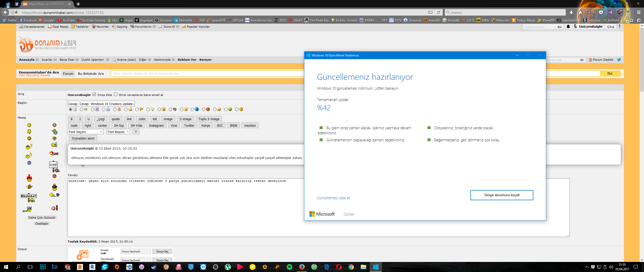Select the last smiley message icon radio
The height and width of the screenshot is (272, 644).
pyautogui.click(x=237, y=109)
